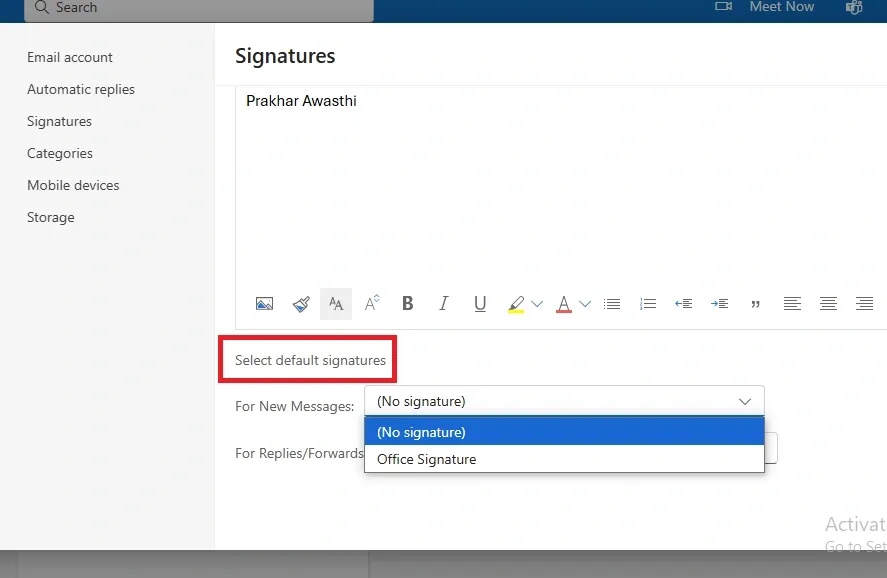Open Automatic replies settings

81,89
